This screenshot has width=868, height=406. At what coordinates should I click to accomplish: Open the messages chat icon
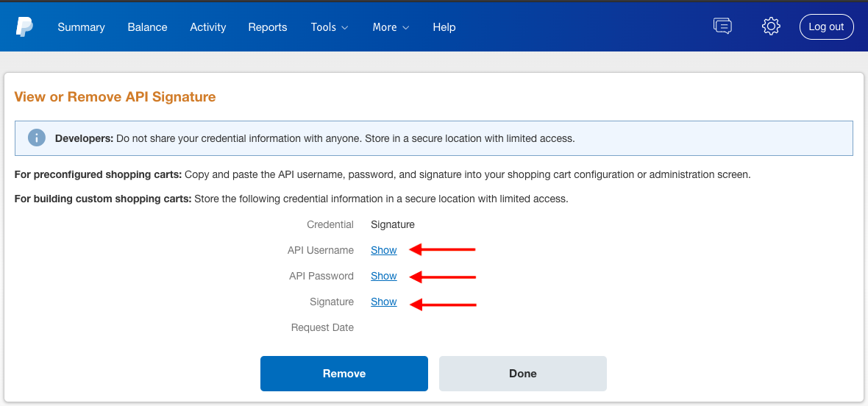pos(722,26)
